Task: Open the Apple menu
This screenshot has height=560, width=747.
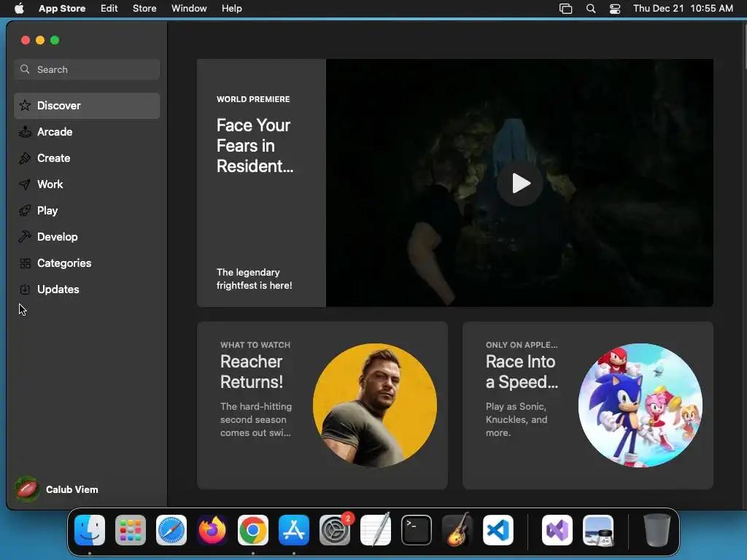Action: (19, 8)
